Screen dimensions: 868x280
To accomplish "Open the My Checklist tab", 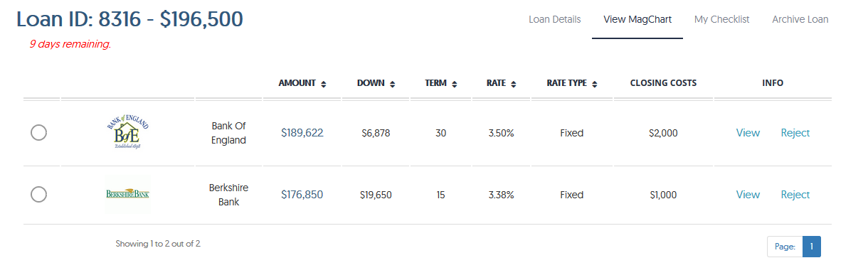I will point(722,19).
